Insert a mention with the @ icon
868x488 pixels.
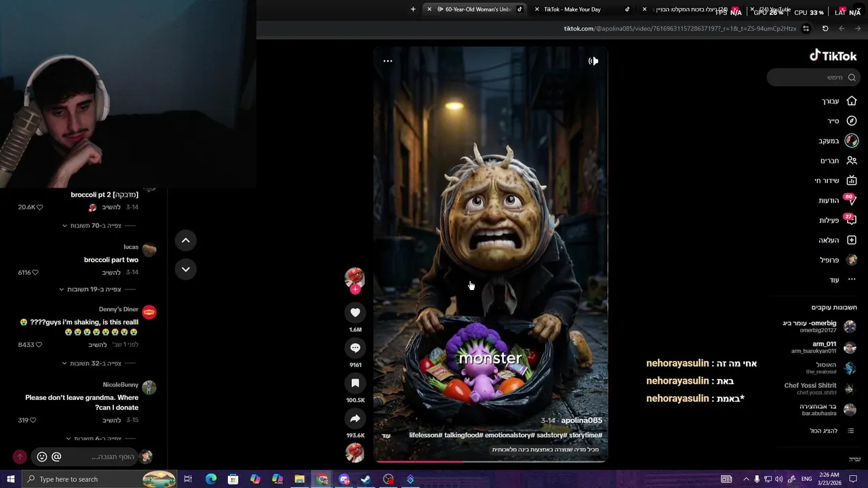point(56,457)
